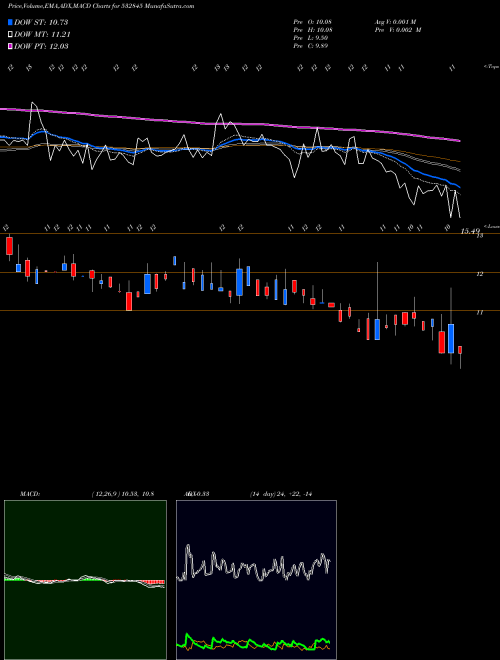Click the 'Avg V: 0.001 M' value

(395, 21)
